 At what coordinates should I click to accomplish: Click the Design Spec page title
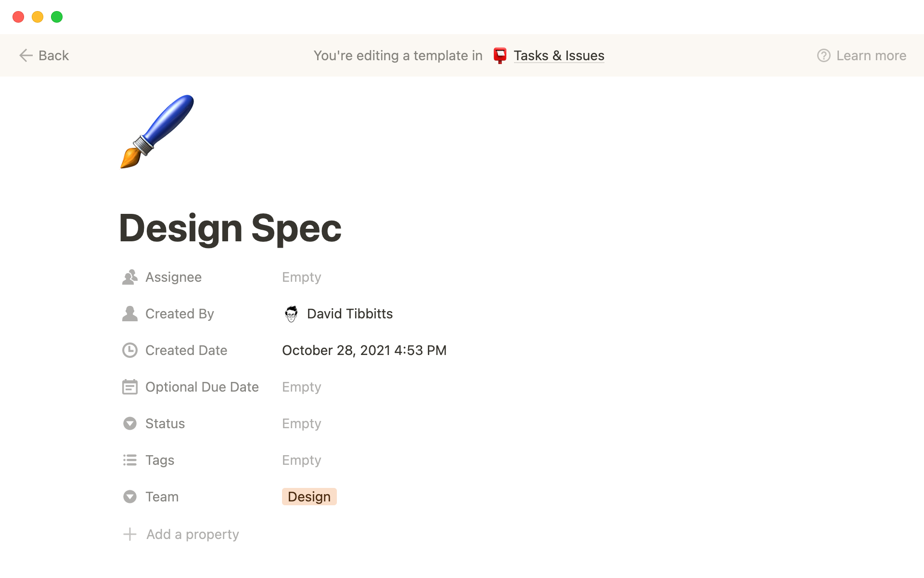point(230,228)
